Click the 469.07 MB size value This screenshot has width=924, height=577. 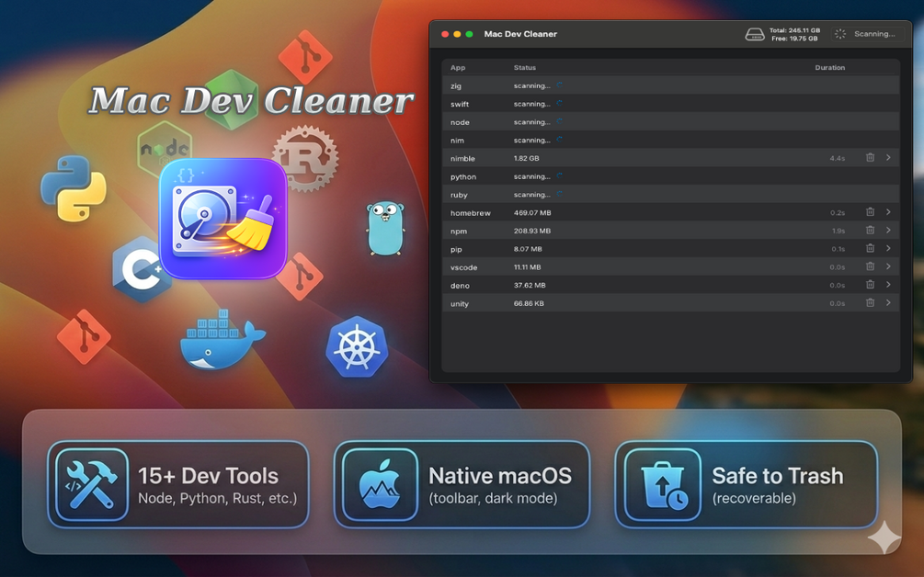click(532, 212)
